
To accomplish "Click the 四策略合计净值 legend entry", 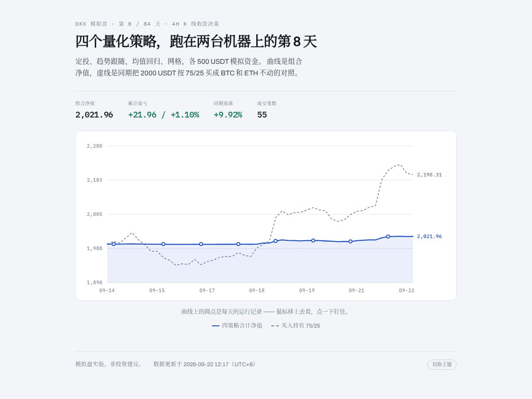I will [x=237, y=325].
